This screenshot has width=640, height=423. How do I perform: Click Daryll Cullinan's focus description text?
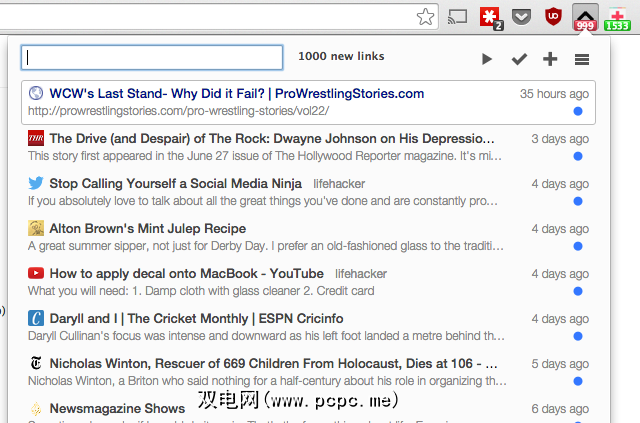[x=266, y=336]
